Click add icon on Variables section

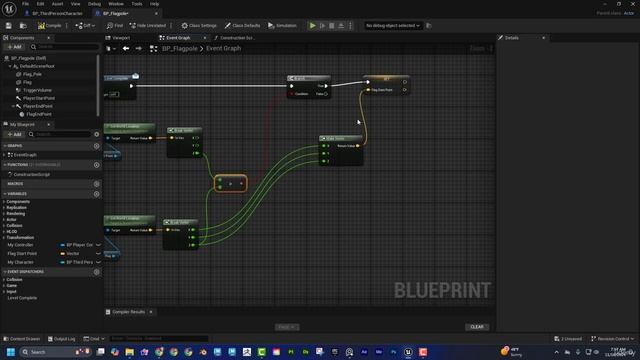97,194
